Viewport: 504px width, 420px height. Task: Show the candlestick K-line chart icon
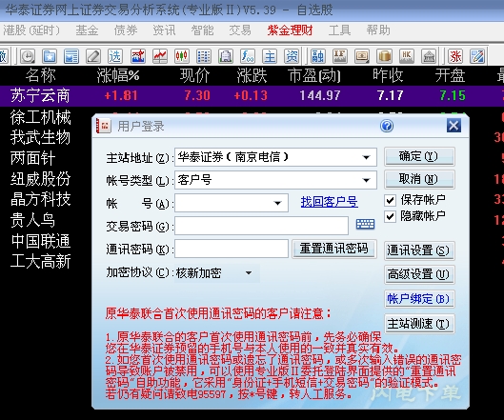click(x=182, y=56)
